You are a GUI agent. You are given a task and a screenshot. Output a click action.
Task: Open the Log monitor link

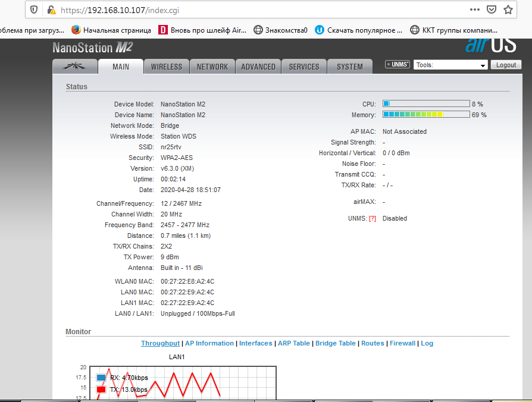(427, 343)
